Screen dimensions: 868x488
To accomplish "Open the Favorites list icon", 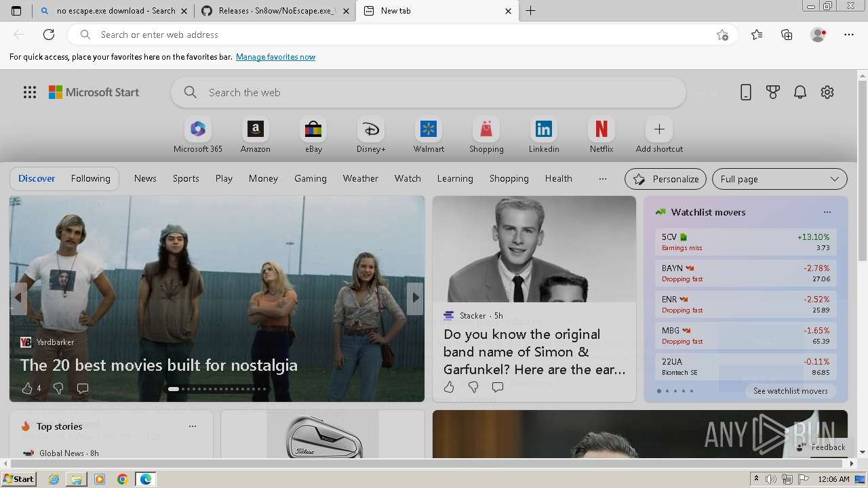I will click(x=757, y=35).
